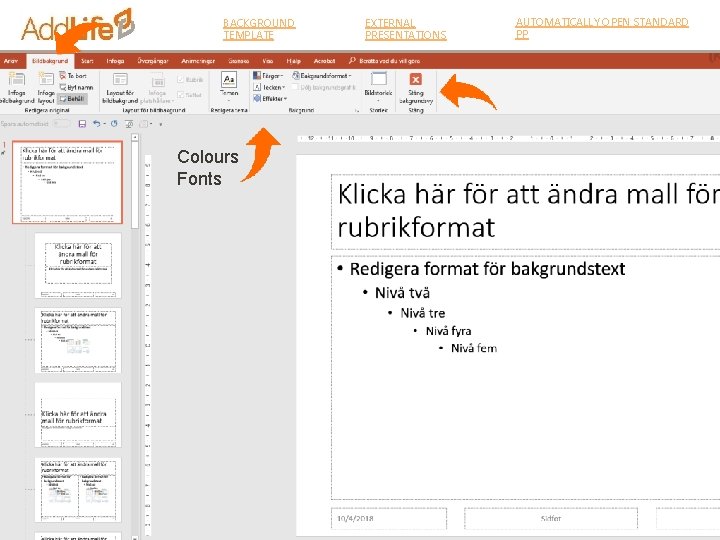Open the Acrobat tab
720x540 pixels.
(324, 61)
